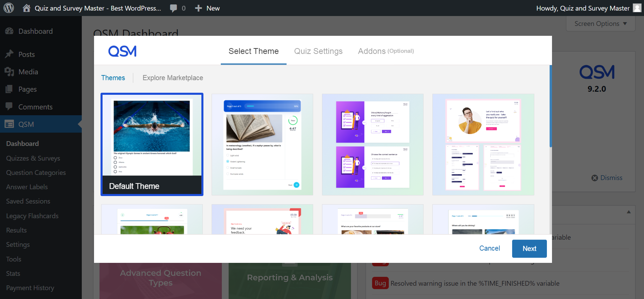Click the Dashboard gauge icon in sidebar
644x299 pixels.
click(9, 31)
